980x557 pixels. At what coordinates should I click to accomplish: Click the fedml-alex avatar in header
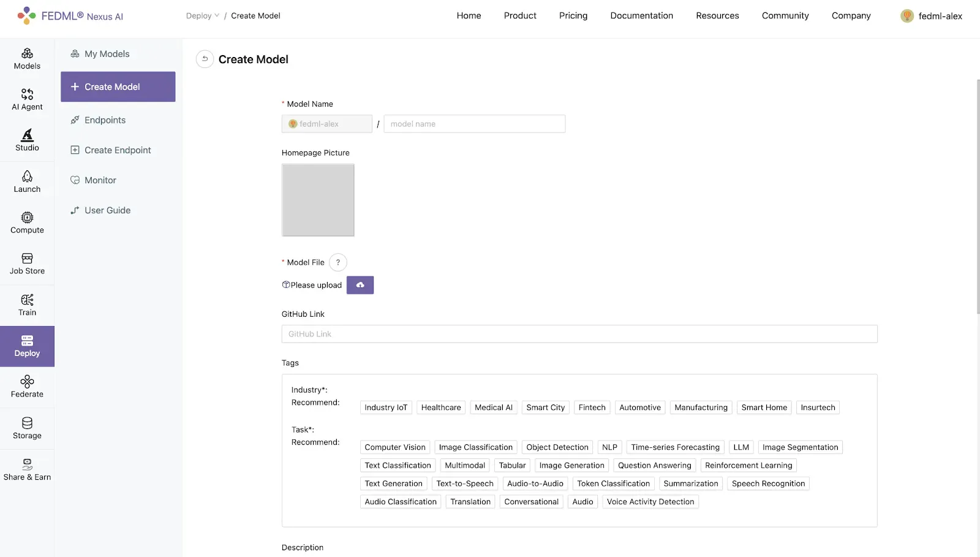pyautogui.click(x=907, y=16)
